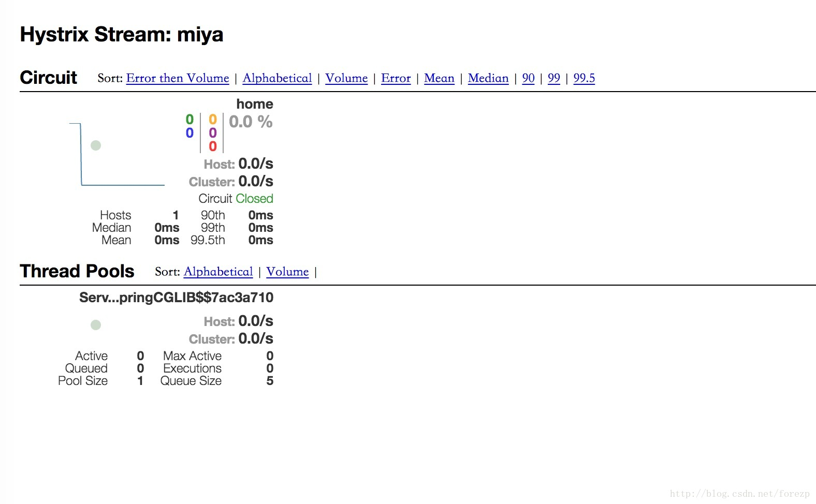Sort thread pools by Volume link

pyautogui.click(x=287, y=272)
